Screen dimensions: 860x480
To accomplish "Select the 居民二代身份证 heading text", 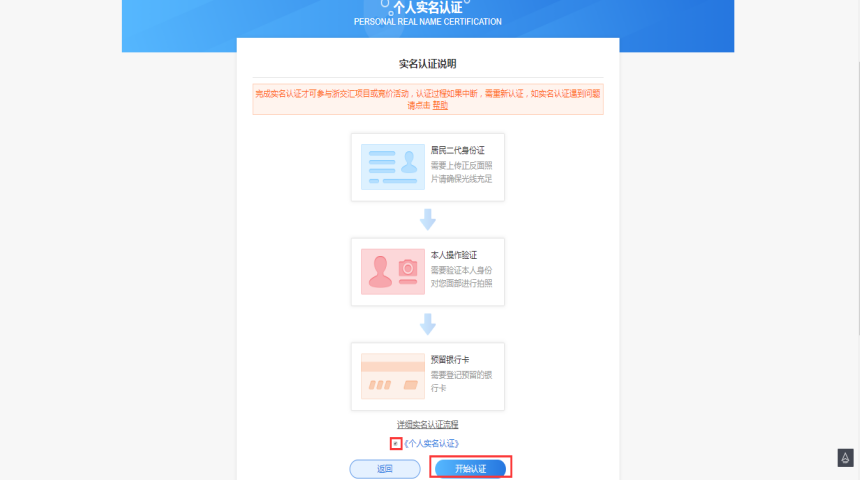I will pyautogui.click(x=457, y=150).
